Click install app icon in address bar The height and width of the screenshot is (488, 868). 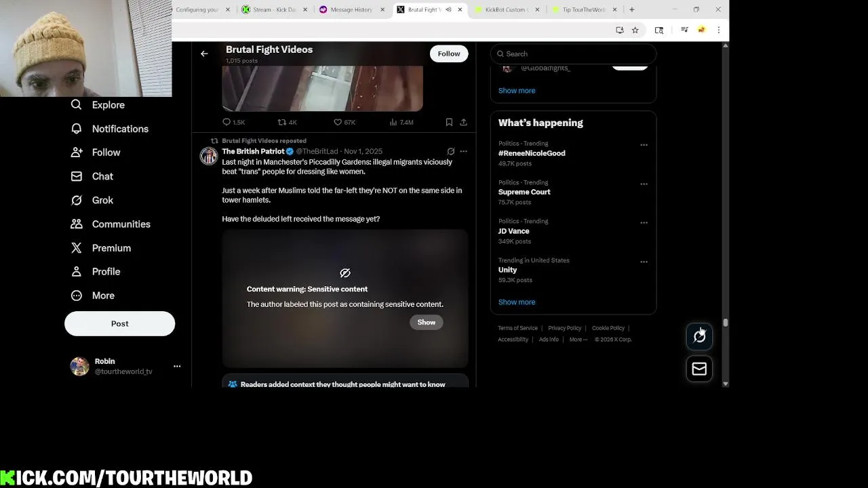click(619, 30)
